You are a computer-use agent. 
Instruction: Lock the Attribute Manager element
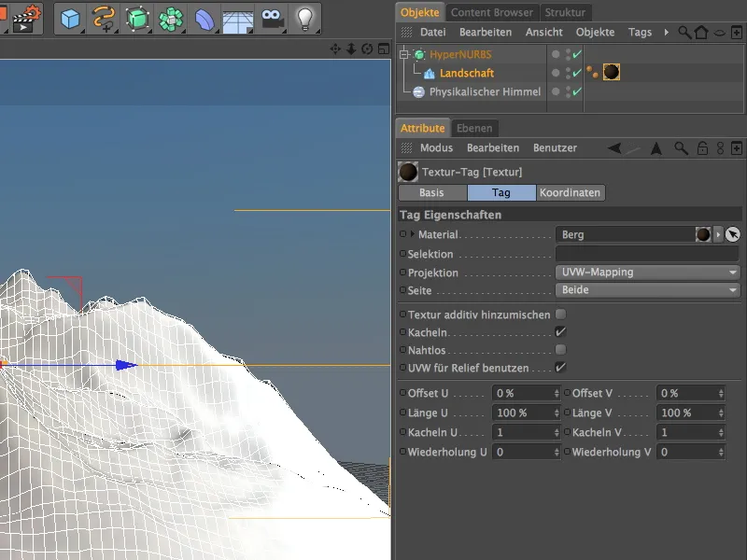point(702,148)
